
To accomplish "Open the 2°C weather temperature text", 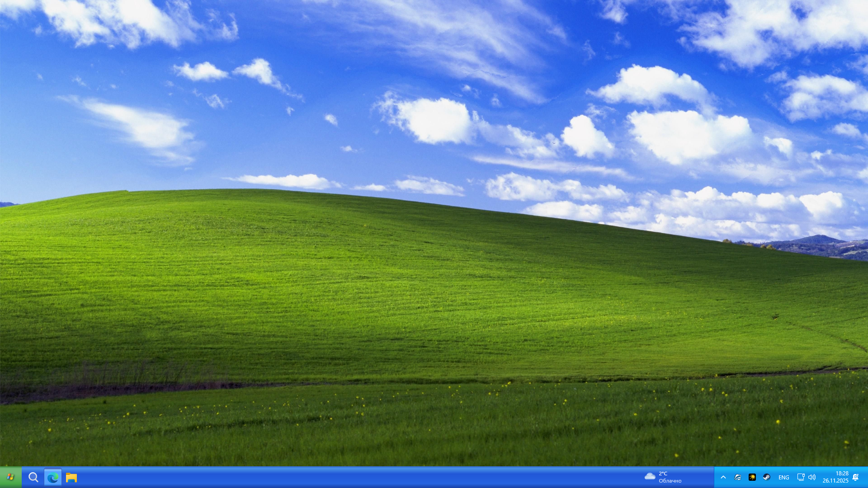I will 663,474.
